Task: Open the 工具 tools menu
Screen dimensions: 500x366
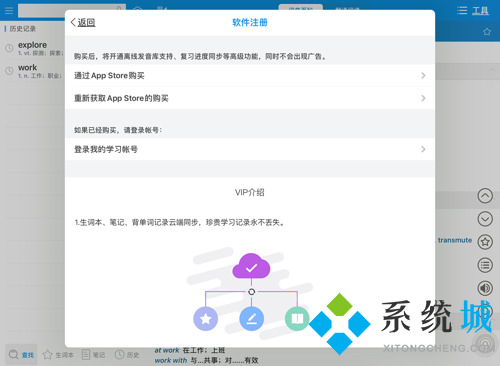Action: coord(480,11)
